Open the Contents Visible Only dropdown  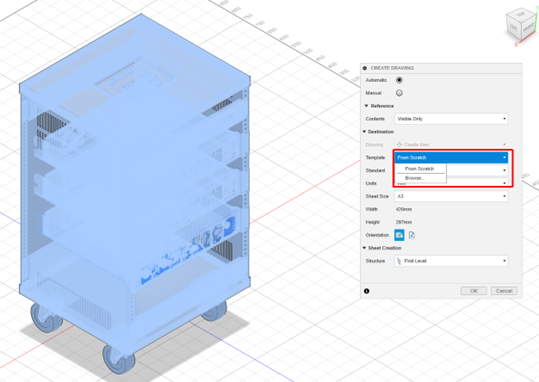coord(451,119)
